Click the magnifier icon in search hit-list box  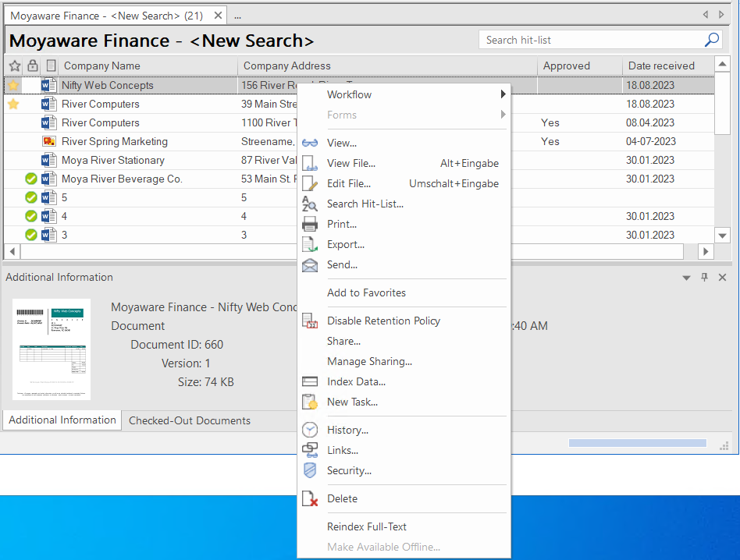[712, 40]
